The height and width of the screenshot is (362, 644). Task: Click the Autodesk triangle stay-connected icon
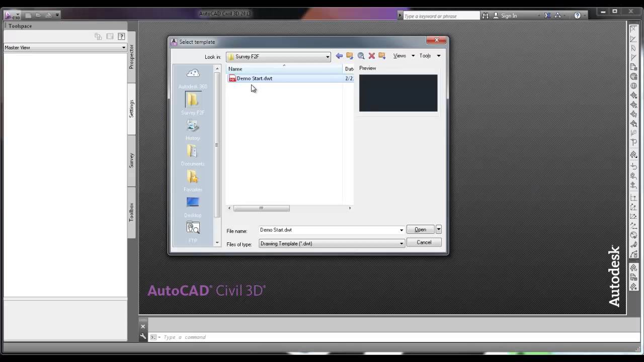coord(557,16)
